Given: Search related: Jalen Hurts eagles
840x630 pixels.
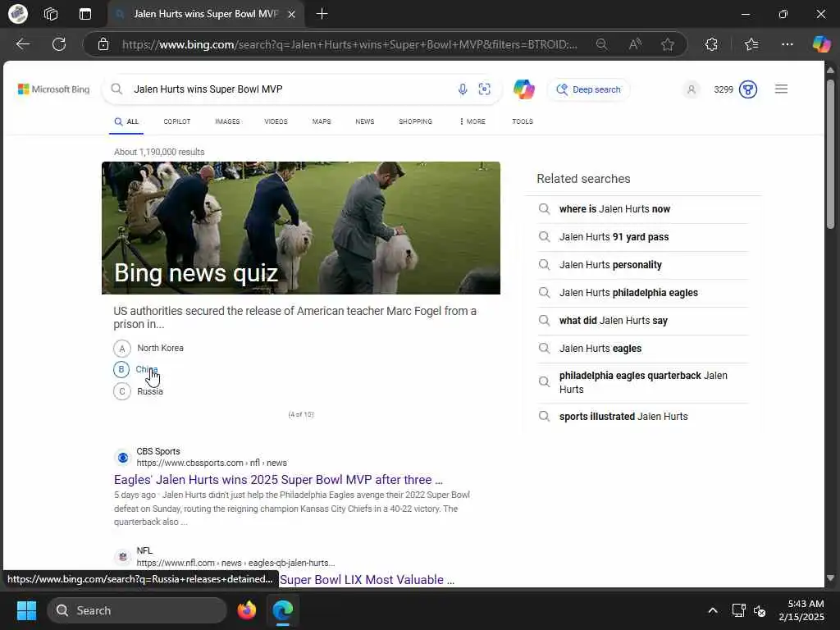Looking at the screenshot, I should tap(600, 348).
